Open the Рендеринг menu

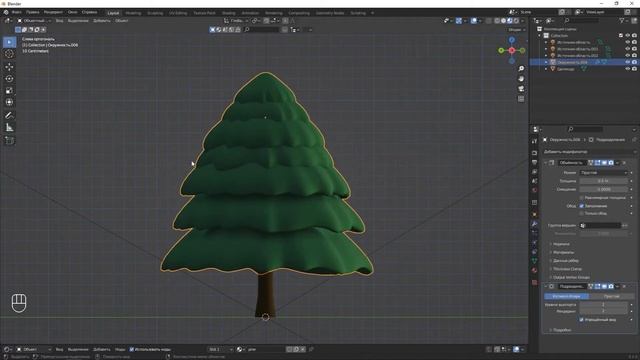(53, 12)
